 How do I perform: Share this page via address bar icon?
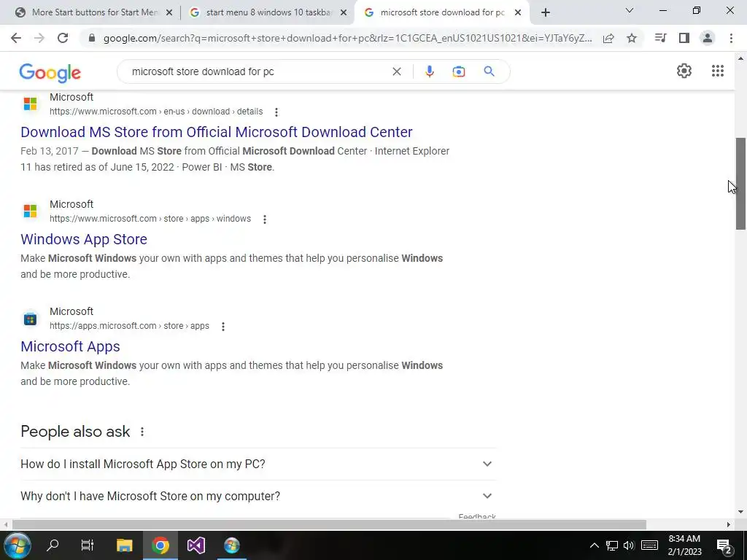click(608, 38)
